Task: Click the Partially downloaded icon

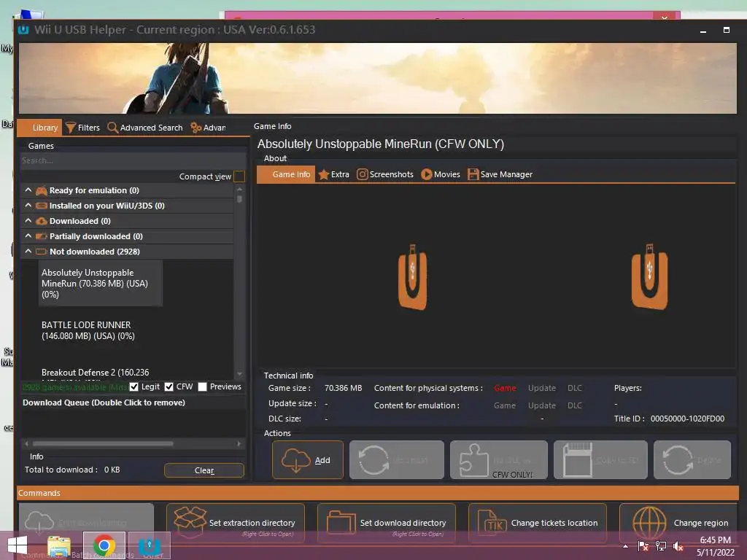Action: coord(42,236)
